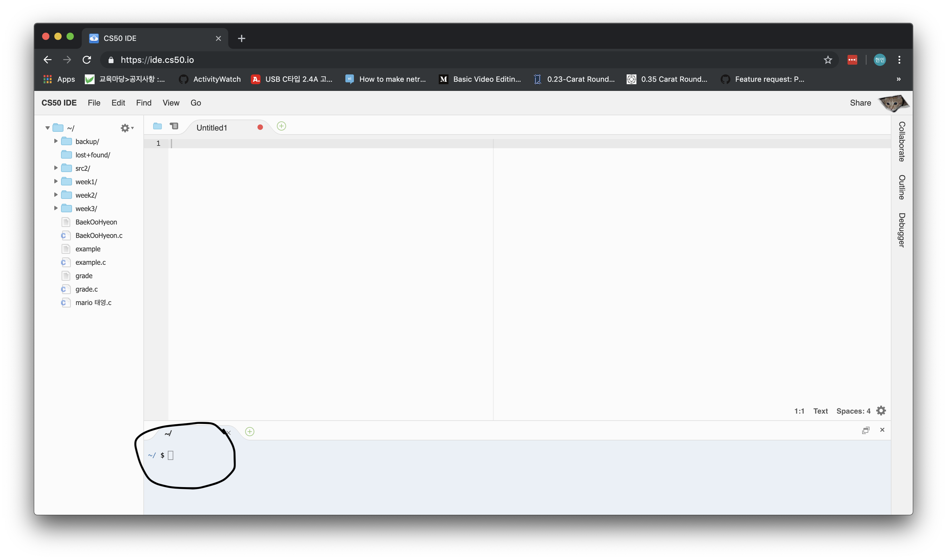The width and height of the screenshot is (947, 560).
Task: Click the close terminal button
Action: (882, 429)
